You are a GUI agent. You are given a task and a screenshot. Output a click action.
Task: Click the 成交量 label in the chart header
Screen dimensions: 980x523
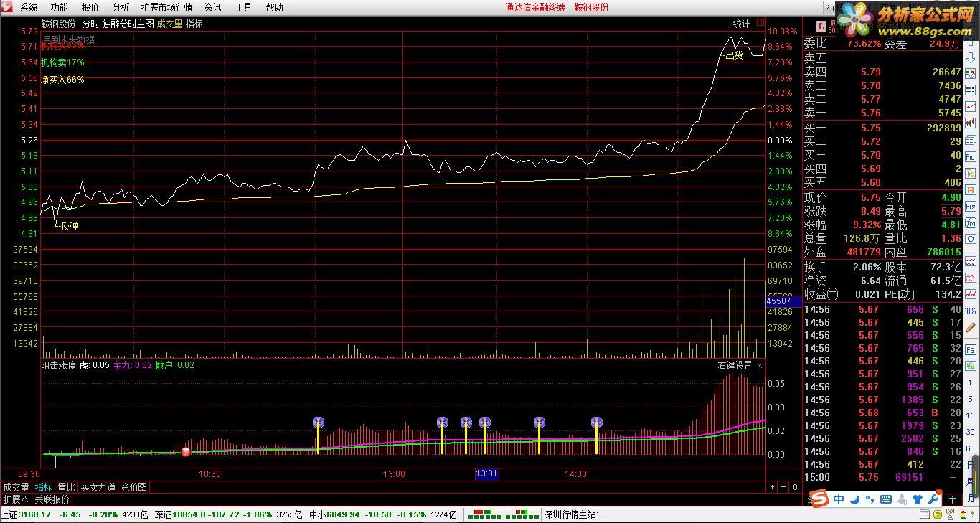(x=169, y=24)
